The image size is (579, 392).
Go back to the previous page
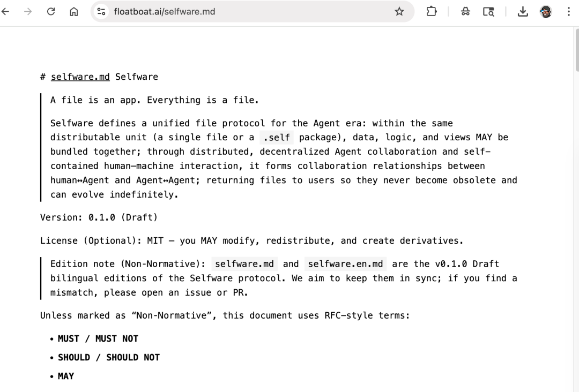coord(6,12)
